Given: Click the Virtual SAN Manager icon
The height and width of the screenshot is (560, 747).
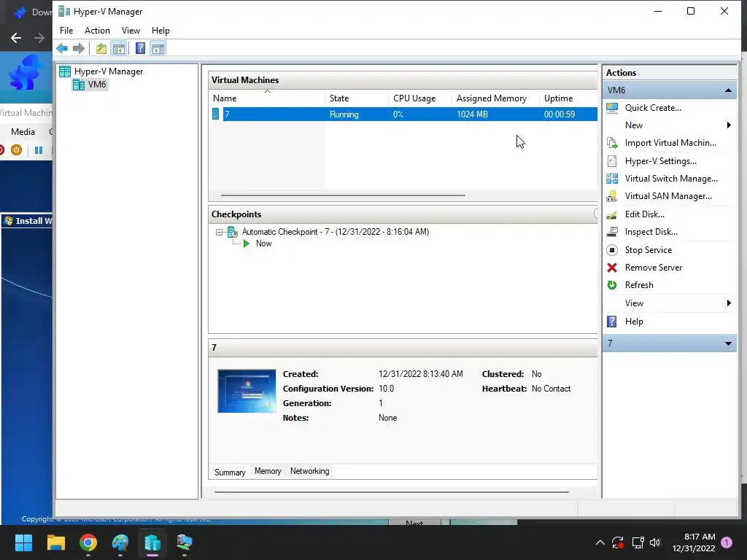Looking at the screenshot, I should [x=612, y=196].
